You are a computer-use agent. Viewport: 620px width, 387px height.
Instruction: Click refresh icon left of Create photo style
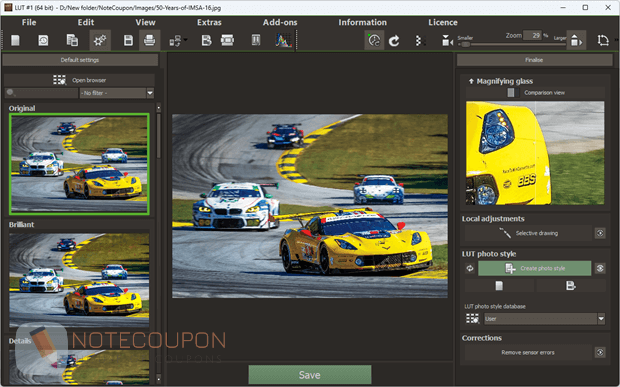tap(470, 268)
